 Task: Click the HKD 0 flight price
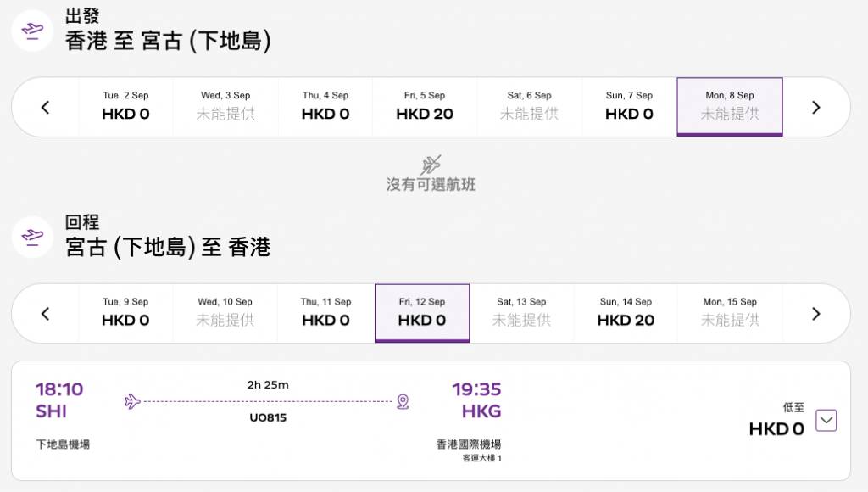(776, 429)
